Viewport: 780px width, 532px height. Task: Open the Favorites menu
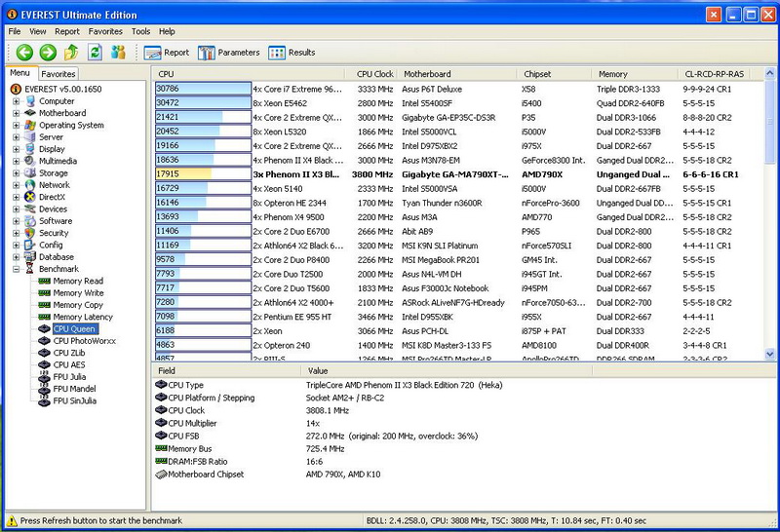tap(105, 31)
